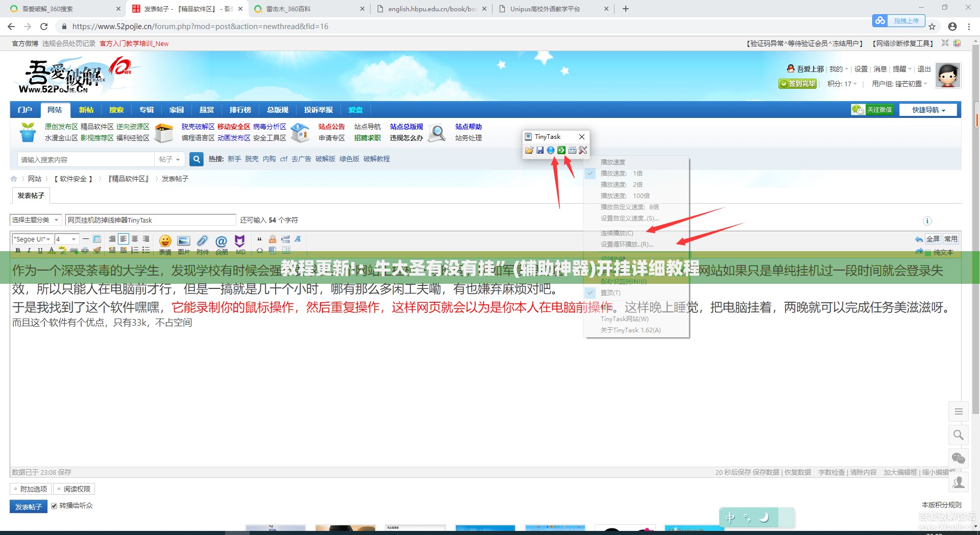Click the page's vertical scrollbar

tap(976, 230)
